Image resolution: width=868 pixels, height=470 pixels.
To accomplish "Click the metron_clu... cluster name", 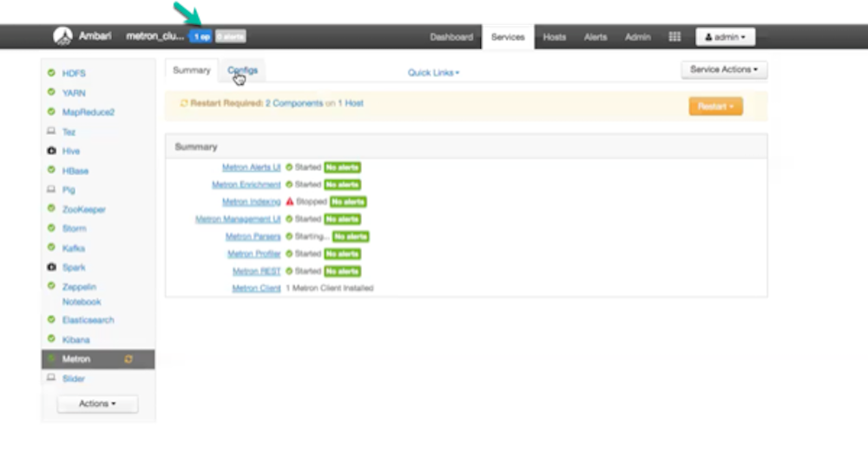I will 155,36.
